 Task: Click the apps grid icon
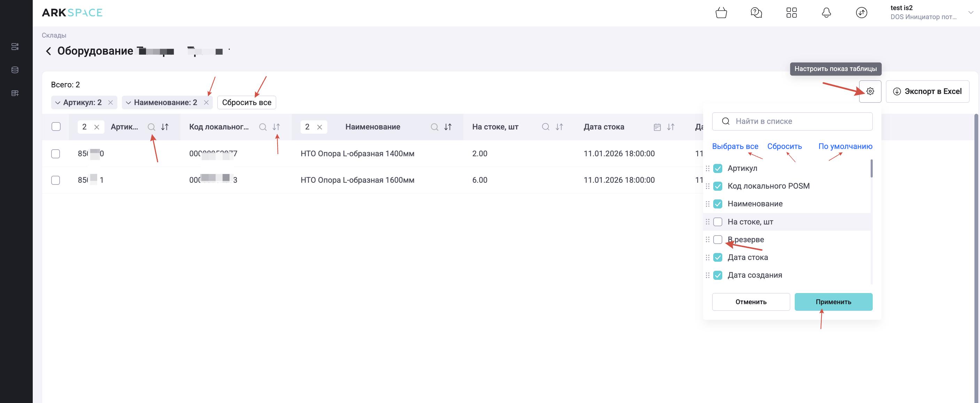(791, 13)
